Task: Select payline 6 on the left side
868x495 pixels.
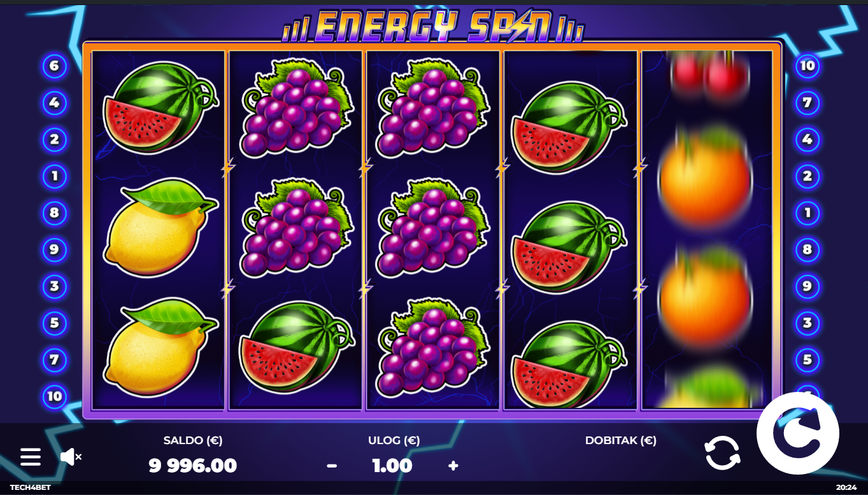Action: (x=54, y=66)
